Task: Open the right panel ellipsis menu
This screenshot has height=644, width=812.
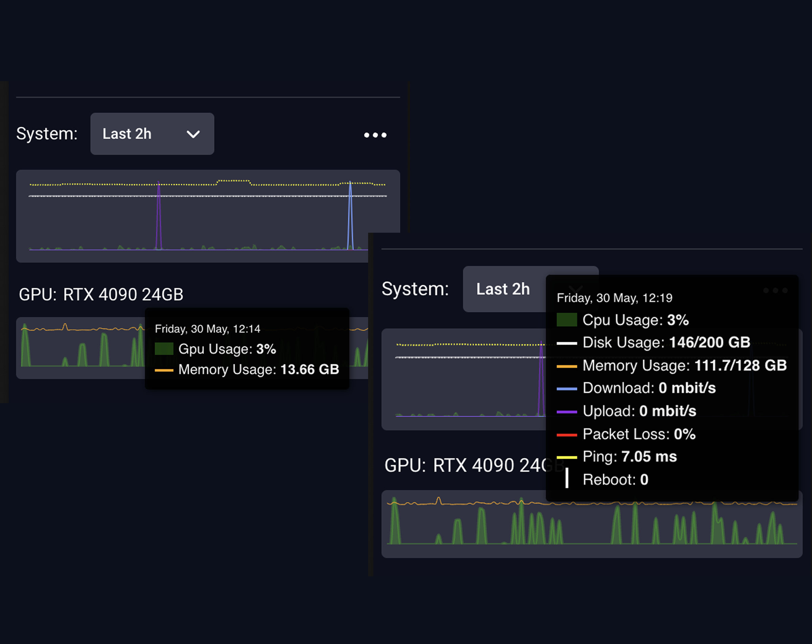Action: pos(775,290)
